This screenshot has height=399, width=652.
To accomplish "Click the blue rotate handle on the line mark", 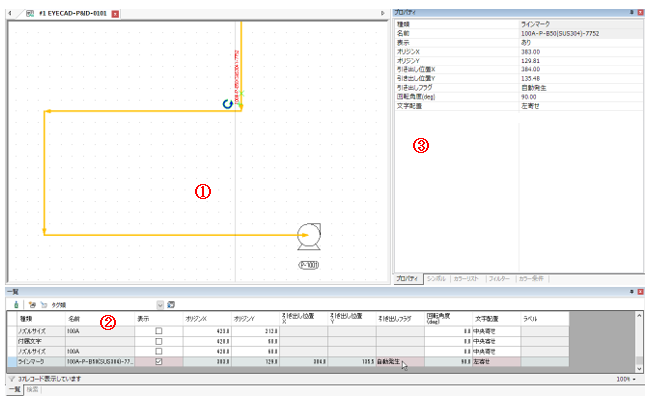I will click(x=227, y=104).
